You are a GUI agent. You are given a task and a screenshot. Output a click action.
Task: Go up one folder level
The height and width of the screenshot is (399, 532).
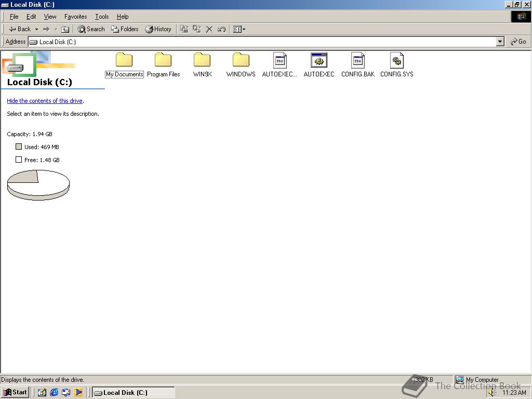click(65, 29)
